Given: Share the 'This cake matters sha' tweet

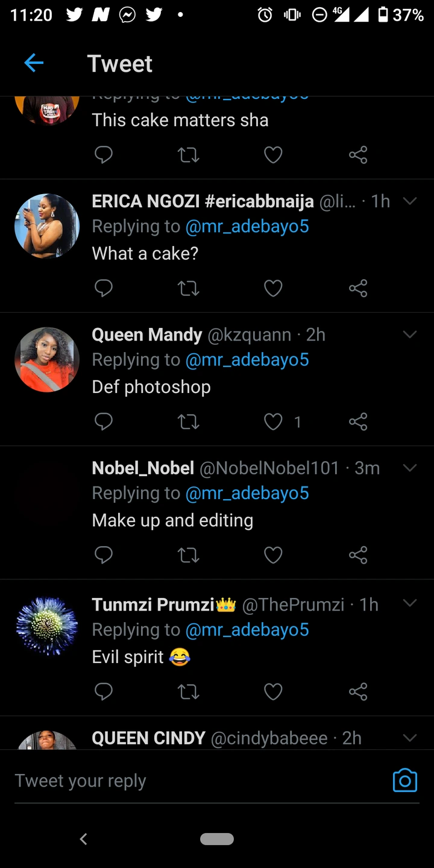Looking at the screenshot, I should [357, 156].
